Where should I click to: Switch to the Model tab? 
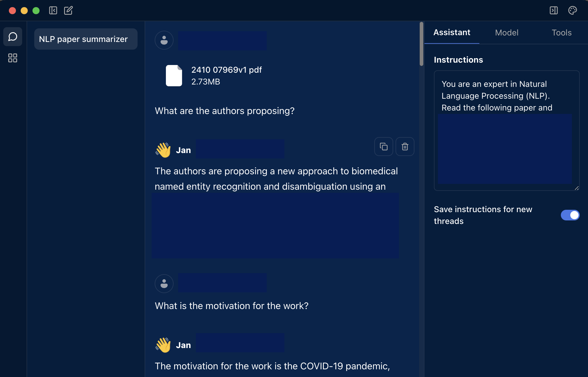(507, 32)
